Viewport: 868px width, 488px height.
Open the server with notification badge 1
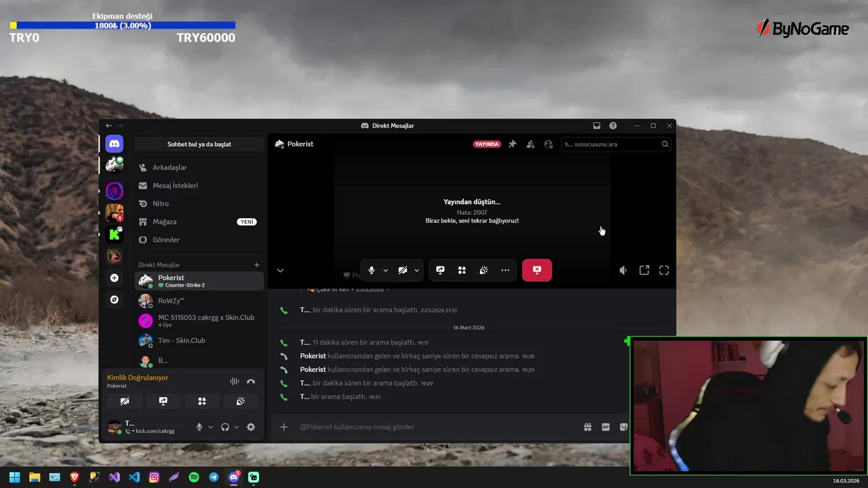pyautogui.click(x=115, y=213)
